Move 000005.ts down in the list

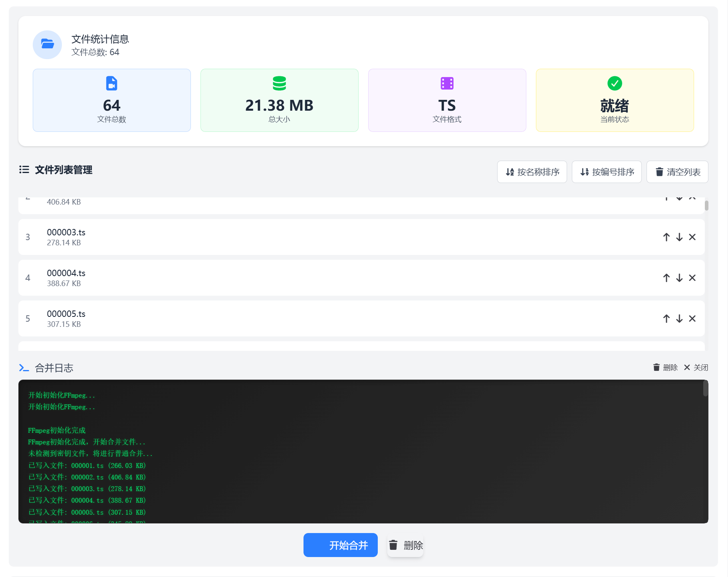[679, 319]
